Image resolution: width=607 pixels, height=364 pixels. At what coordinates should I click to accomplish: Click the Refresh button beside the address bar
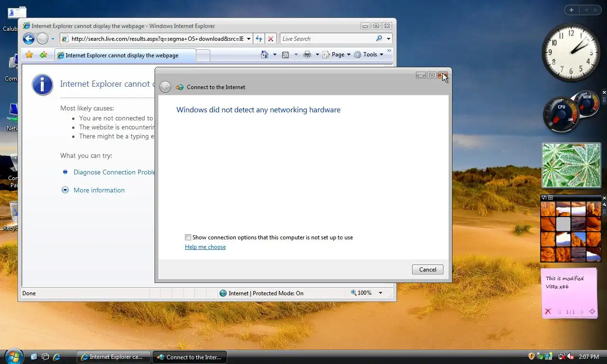tap(259, 39)
